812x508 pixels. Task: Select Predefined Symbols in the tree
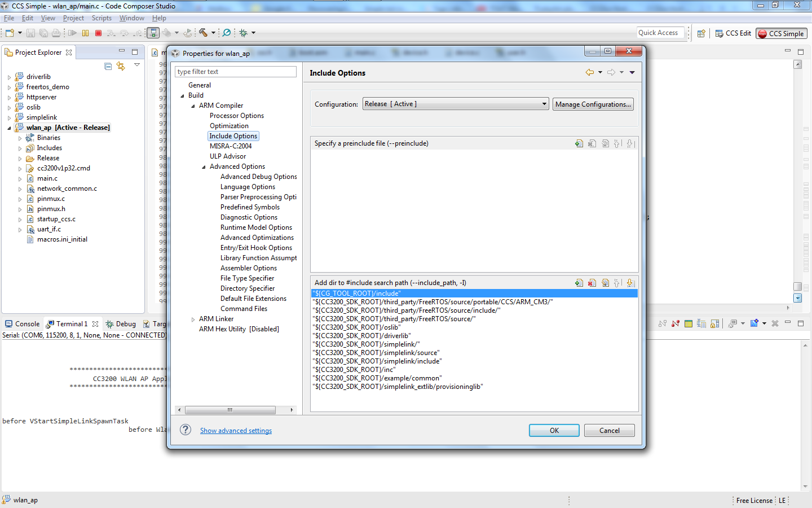point(250,207)
